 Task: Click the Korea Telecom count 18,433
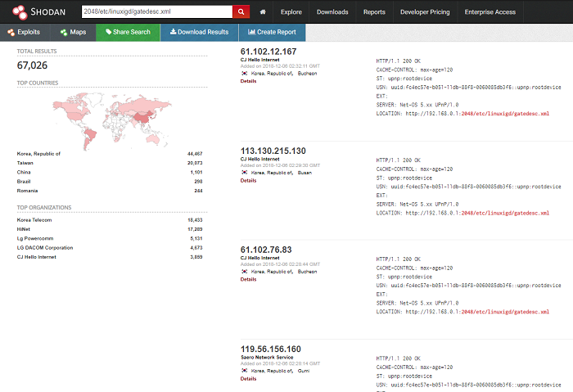tap(195, 220)
